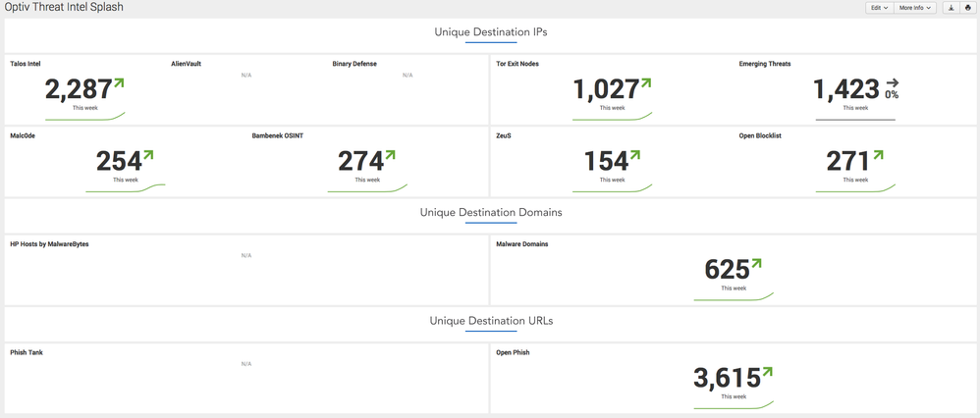Expand the More Info dropdown

coord(914,8)
